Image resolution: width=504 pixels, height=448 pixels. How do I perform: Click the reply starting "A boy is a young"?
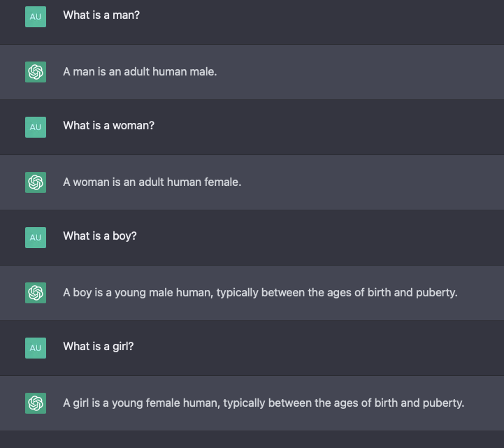click(260, 292)
